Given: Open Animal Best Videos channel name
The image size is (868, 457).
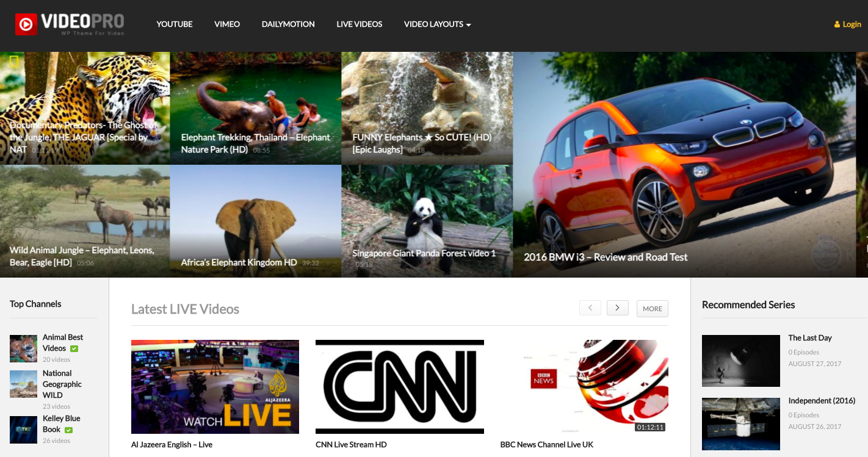Looking at the screenshot, I should [63, 342].
